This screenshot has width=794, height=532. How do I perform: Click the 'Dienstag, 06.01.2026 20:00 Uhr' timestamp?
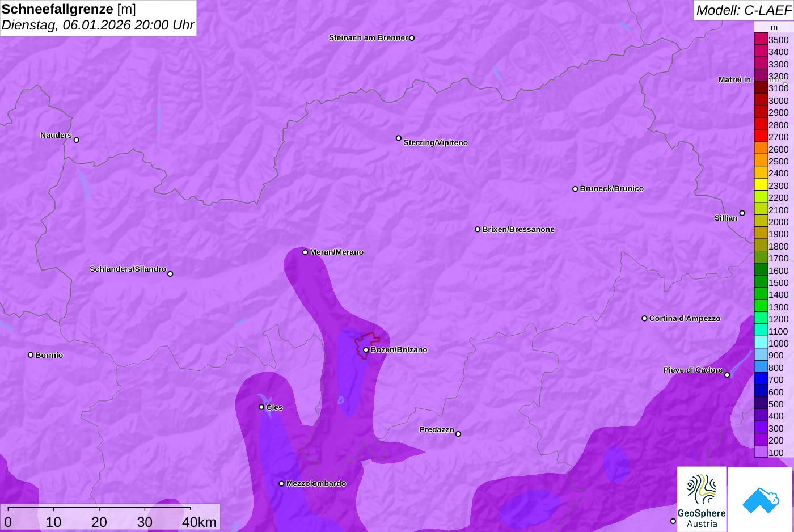coord(98,25)
